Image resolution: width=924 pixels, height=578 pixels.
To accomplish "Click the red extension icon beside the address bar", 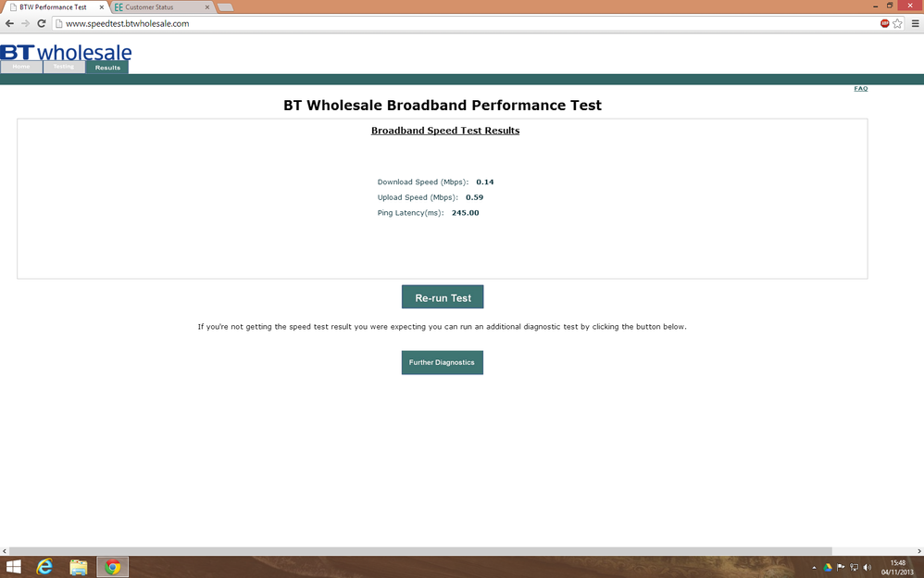I will point(883,23).
